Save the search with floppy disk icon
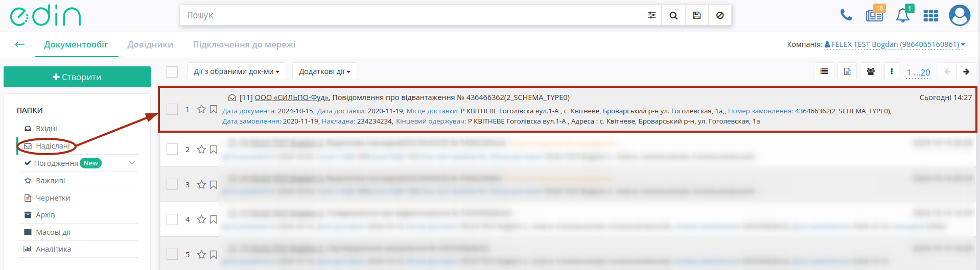The height and width of the screenshot is (270, 980). [696, 15]
